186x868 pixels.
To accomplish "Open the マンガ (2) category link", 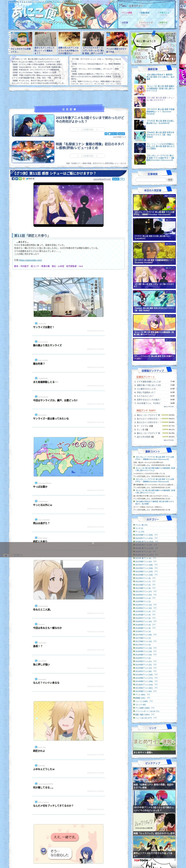I will click(x=139, y=528).
